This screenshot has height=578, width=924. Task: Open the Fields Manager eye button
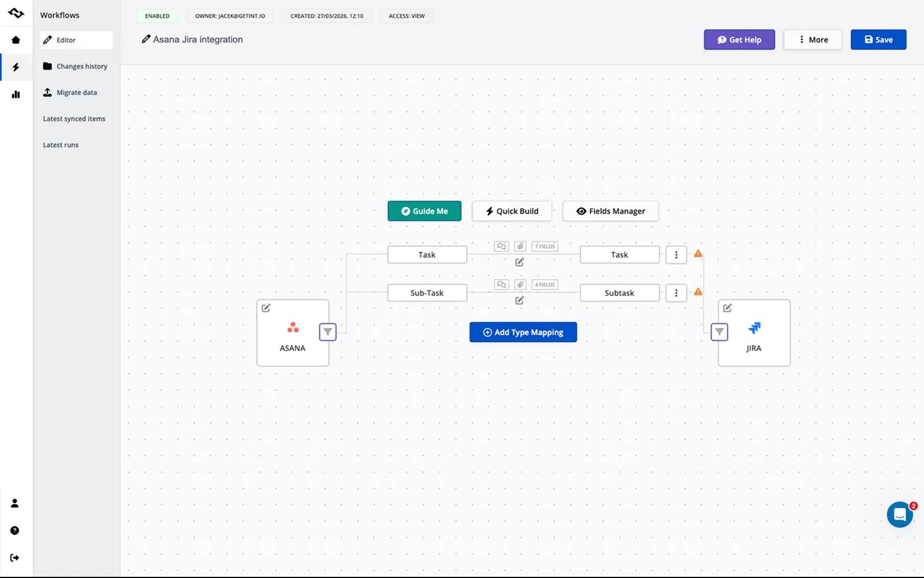[610, 211]
